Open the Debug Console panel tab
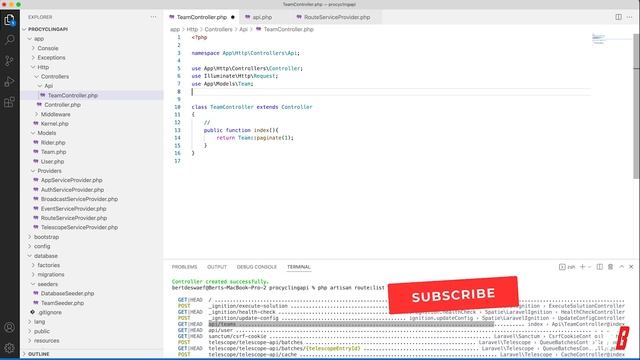The height and width of the screenshot is (360, 640). pos(257,267)
